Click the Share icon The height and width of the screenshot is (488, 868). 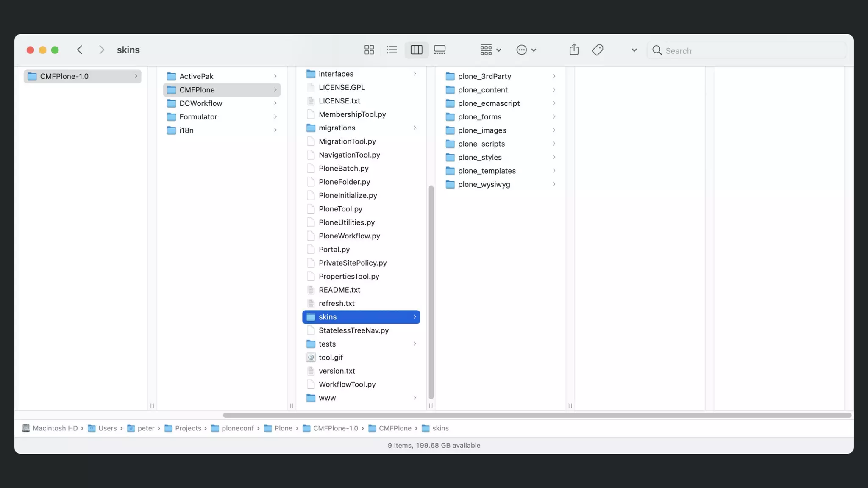tap(574, 50)
